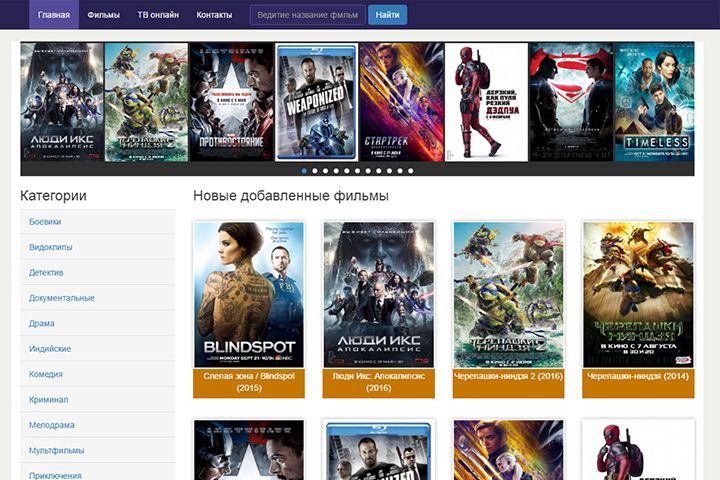This screenshot has width=720, height=480.
Task: Open the Мультфильмы category
Action: [x=98, y=451]
